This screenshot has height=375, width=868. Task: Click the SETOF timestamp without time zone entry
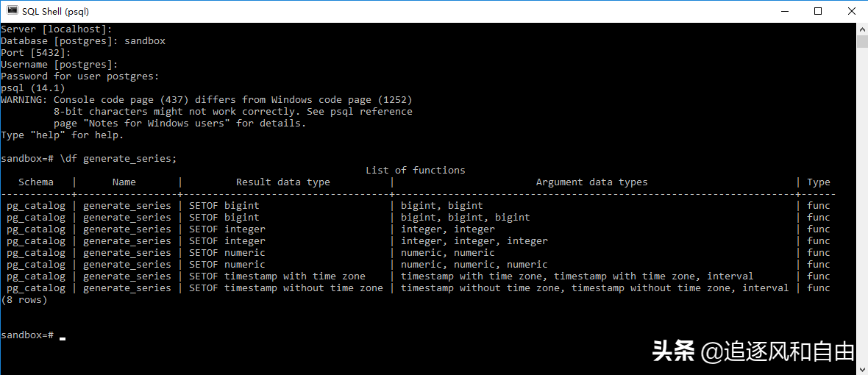[285, 288]
